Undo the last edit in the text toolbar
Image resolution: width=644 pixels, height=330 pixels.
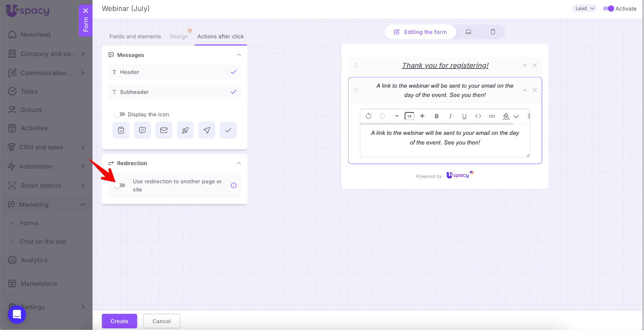point(368,116)
